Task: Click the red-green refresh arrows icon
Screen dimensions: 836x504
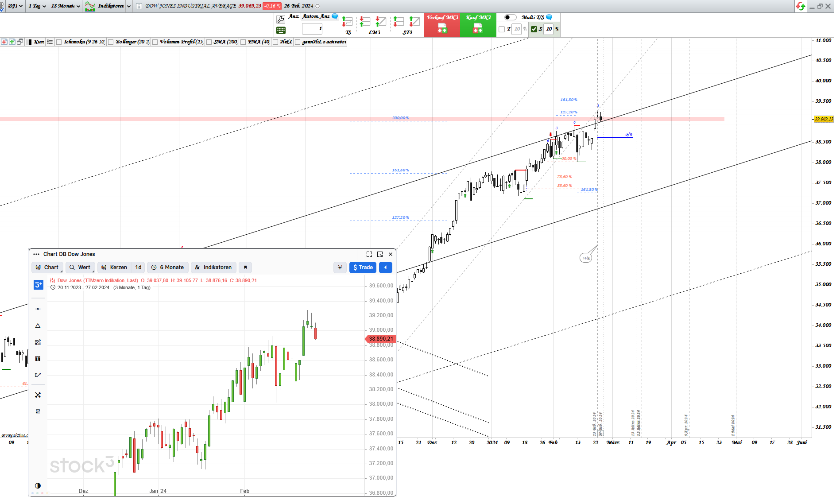Action: click(800, 6)
